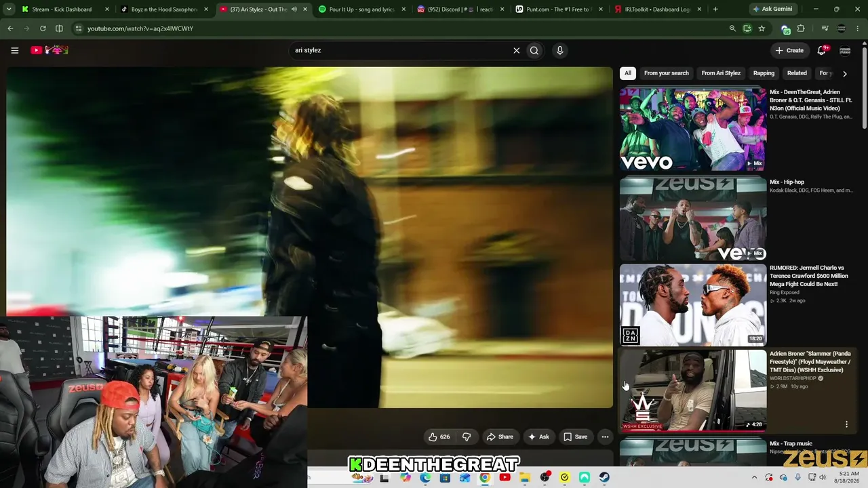Open the zoom magnifier in the address bar

pos(732,28)
